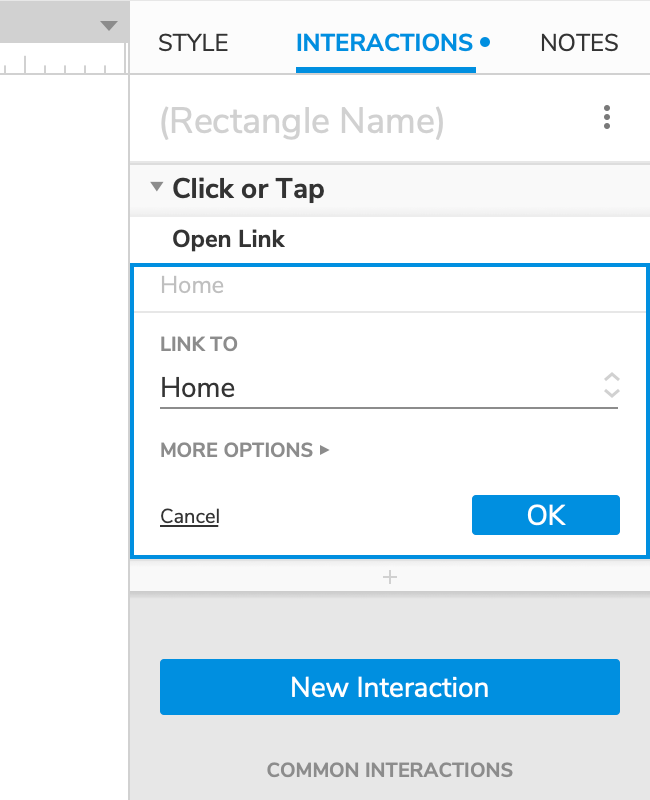Click the up-down chevrons in Link To field
Image resolution: width=650 pixels, height=800 pixels.
(x=612, y=386)
